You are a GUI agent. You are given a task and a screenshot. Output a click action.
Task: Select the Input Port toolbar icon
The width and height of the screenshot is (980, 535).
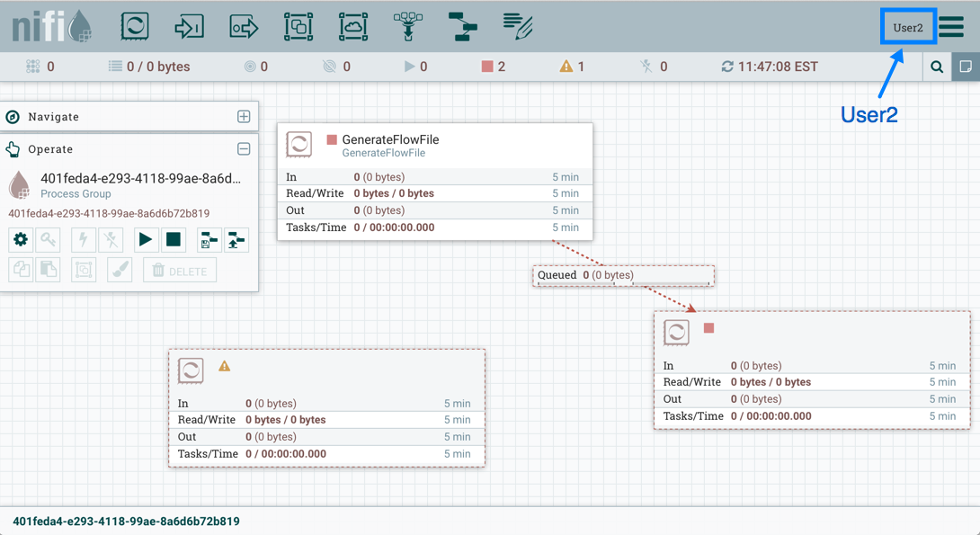pyautogui.click(x=189, y=26)
